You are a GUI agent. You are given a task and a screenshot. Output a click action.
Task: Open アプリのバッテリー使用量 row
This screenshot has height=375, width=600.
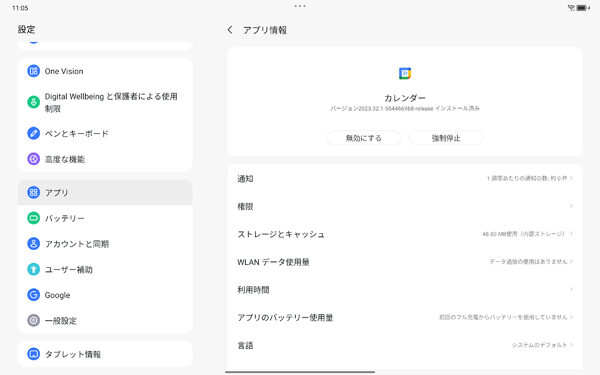[405, 317]
